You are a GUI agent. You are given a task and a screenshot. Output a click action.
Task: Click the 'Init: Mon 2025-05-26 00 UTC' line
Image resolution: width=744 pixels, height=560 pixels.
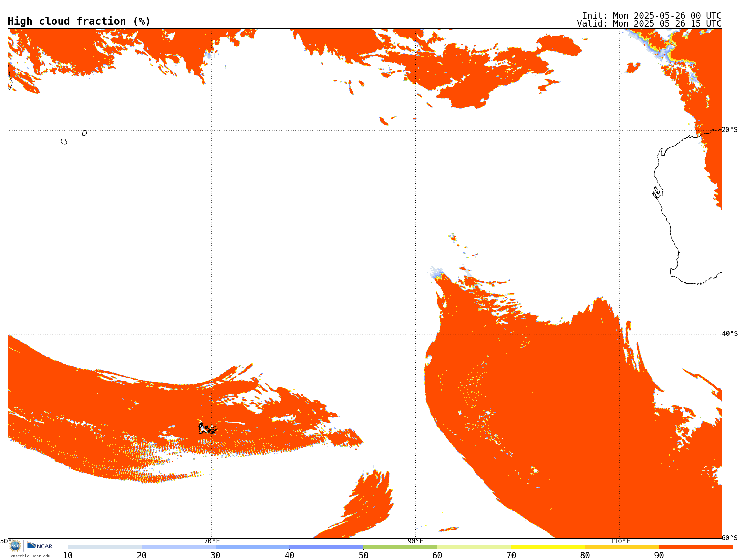[651, 16]
